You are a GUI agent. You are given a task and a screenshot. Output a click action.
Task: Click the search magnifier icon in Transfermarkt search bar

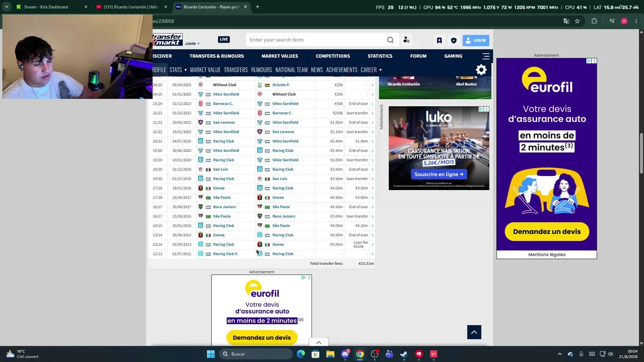click(390, 40)
